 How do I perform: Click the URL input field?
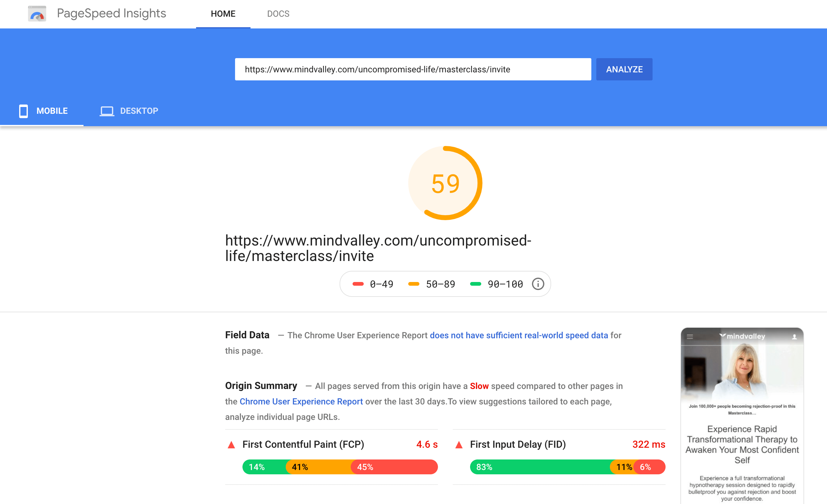pyautogui.click(x=413, y=70)
